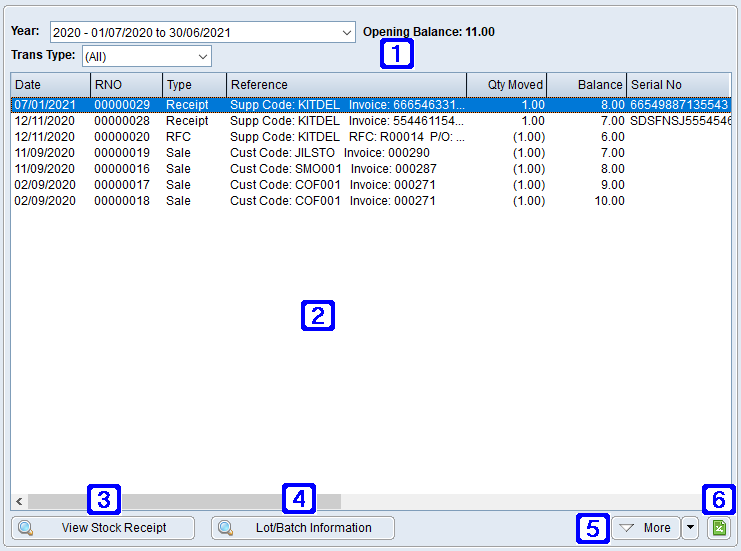Click the Reference column header
The height and width of the screenshot is (551, 741).
coord(346,85)
